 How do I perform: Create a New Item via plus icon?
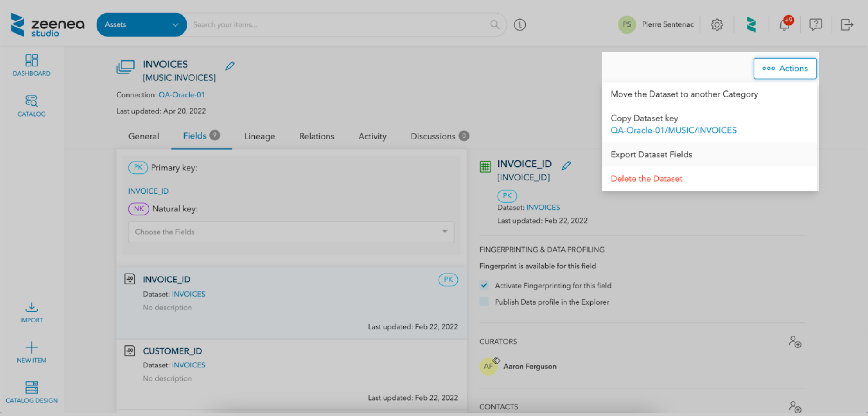[x=31, y=352]
